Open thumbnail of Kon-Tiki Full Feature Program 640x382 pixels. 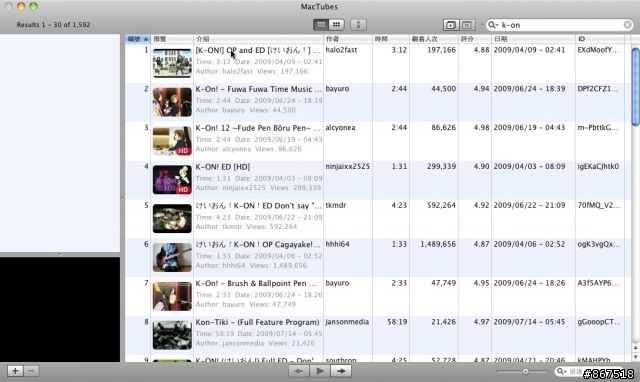click(x=172, y=335)
